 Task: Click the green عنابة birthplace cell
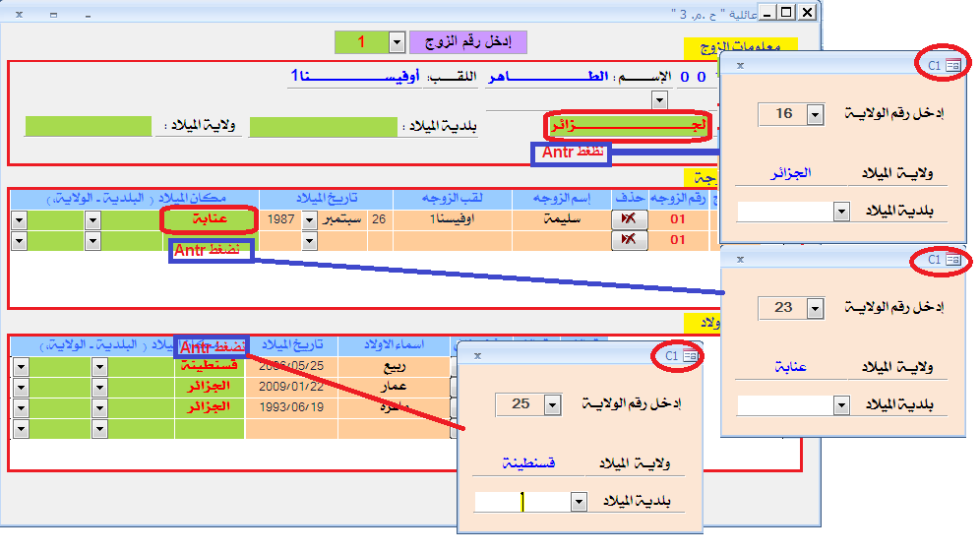[210, 219]
